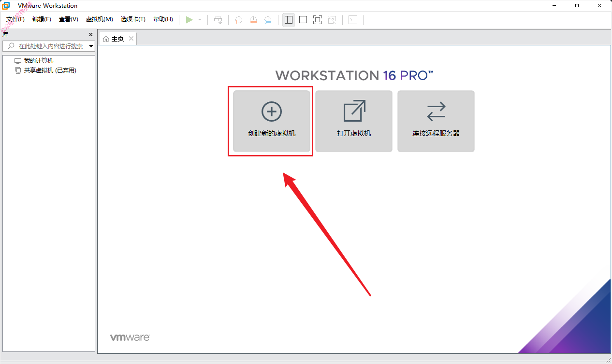Click the console view toolbar icon

(353, 20)
